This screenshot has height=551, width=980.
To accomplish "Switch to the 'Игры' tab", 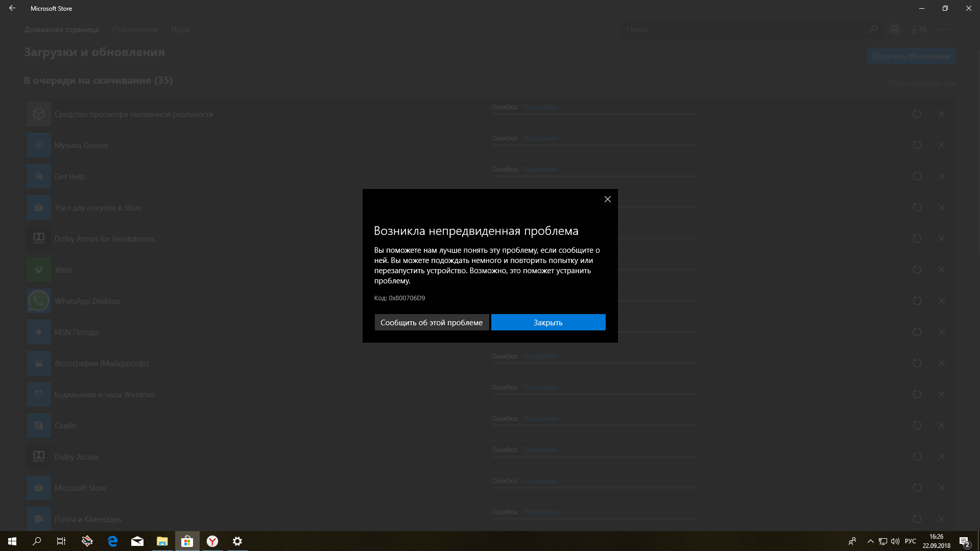I will tap(180, 30).
